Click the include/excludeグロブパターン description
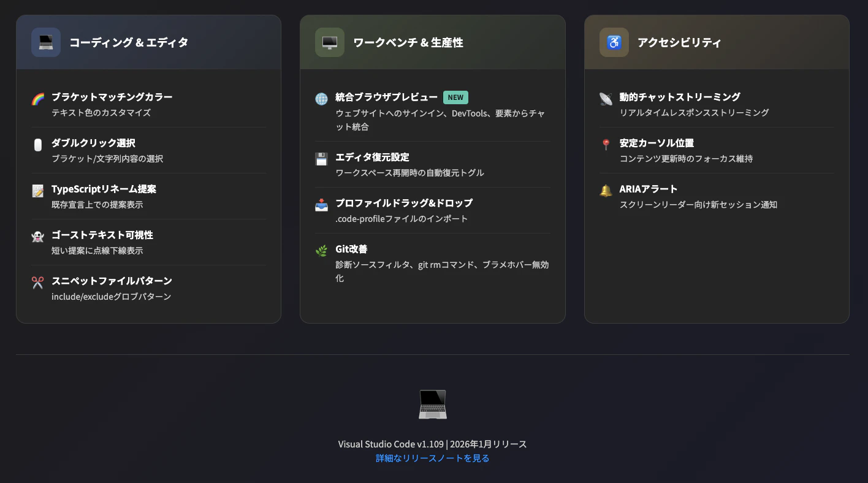The image size is (868, 483). tap(112, 297)
